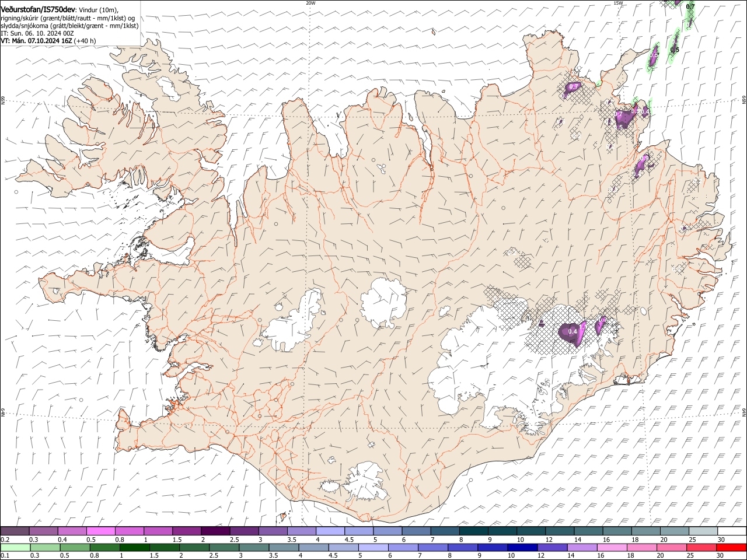Click the magenta snow swatch between 1 and 1.5
This screenshot has width=747, height=560.
[158, 531]
